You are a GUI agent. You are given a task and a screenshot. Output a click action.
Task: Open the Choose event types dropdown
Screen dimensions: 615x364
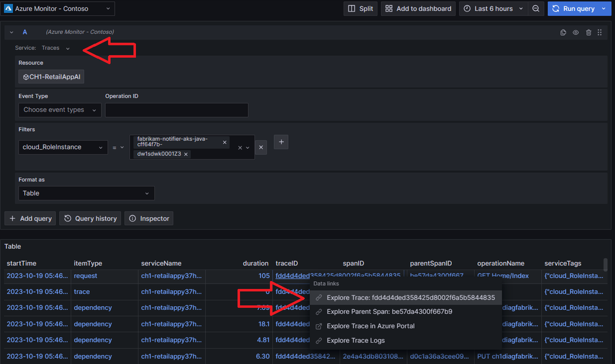(x=60, y=110)
